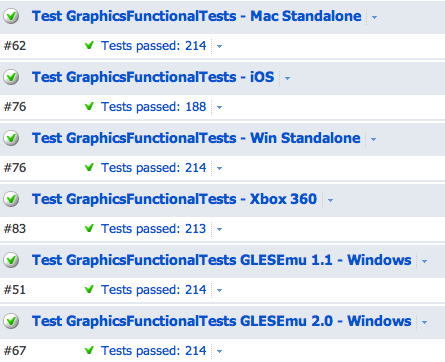This screenshot has height=362, width=445.
Task: Click the status icon for GLESEmu 1.1 Windows
Action: (11, 260)
